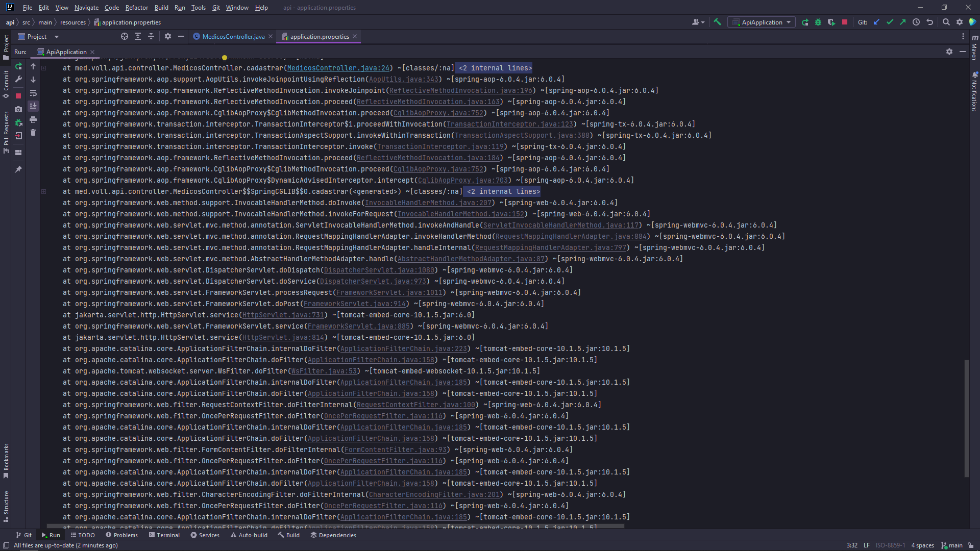Build project with hammer icon
The width and height of the screenshot is (980, 551).
717,22
